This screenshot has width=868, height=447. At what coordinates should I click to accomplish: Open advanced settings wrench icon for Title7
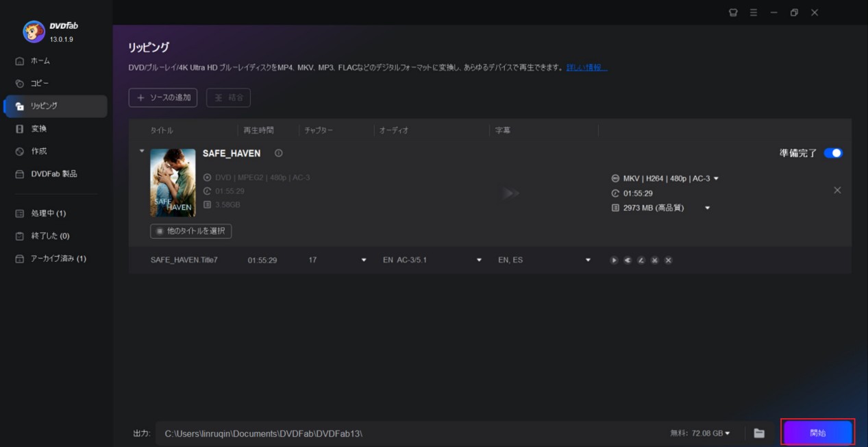click(628, 261)
